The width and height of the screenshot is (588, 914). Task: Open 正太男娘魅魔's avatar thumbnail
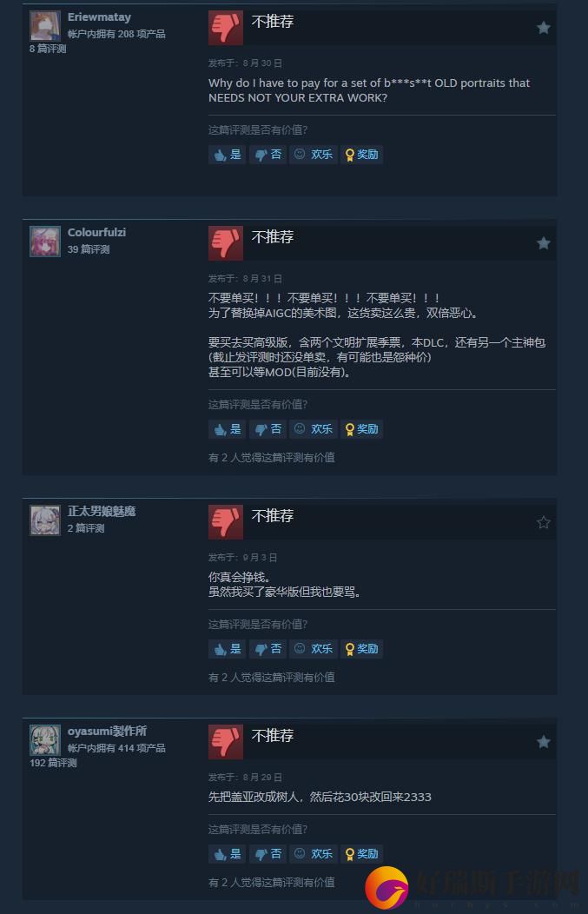pyautogui.click(x=45, y=520)
